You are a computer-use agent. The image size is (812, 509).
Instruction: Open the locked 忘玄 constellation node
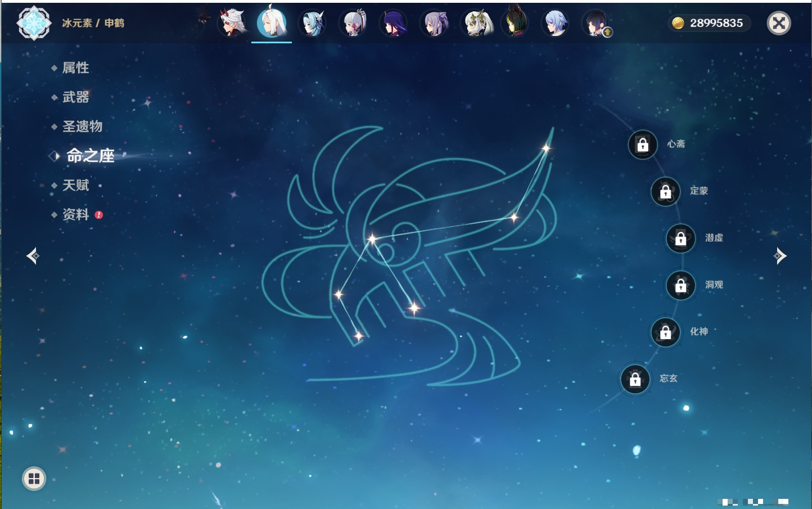click(635, 380)
